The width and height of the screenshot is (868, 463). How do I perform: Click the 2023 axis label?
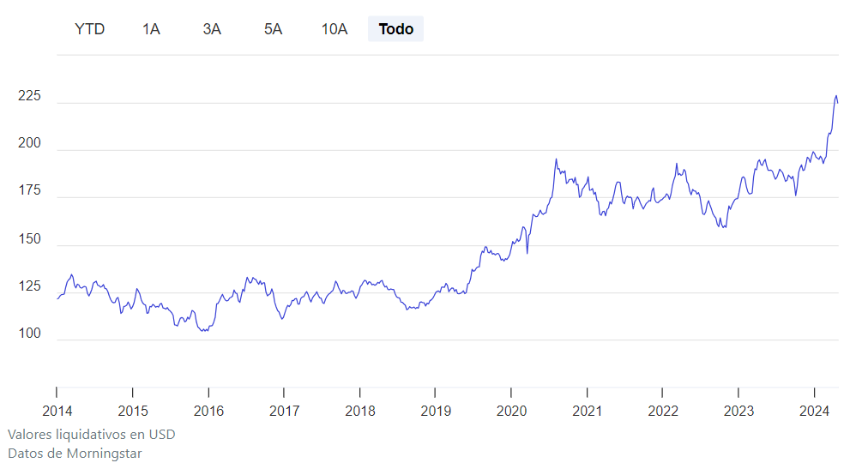coord(738,411)
